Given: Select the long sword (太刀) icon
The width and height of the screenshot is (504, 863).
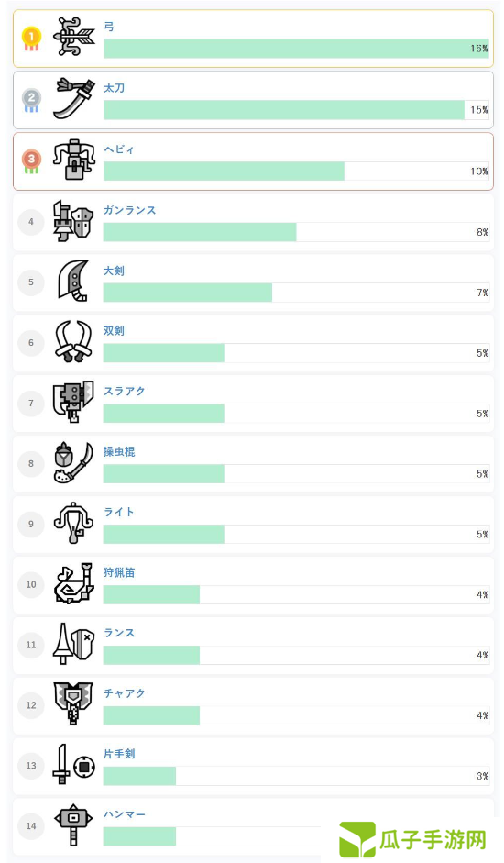Looking at the screenshot, I should coord(74,98).
